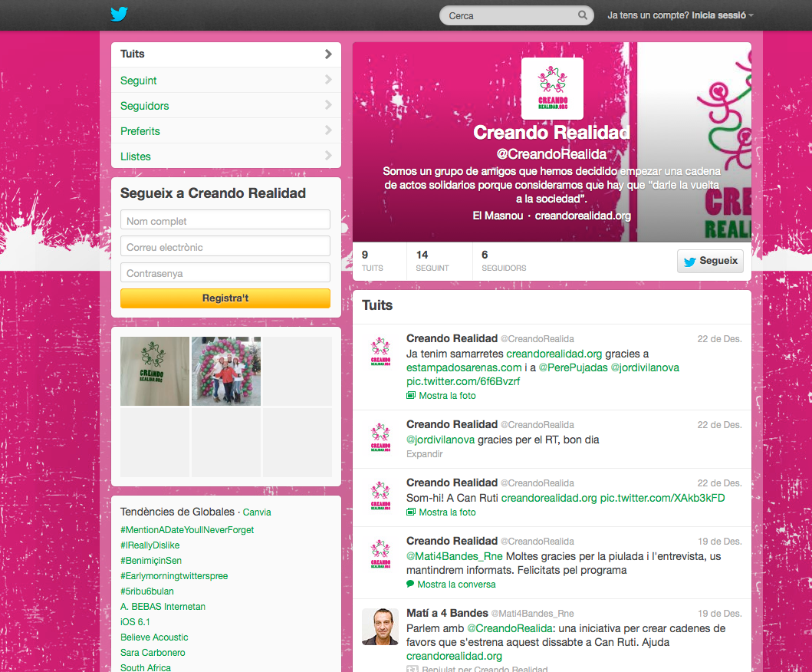Open iOS 6.1 trend
This screenshot has width=812, height=672.
pyautogui.click(x=135, y=621)
